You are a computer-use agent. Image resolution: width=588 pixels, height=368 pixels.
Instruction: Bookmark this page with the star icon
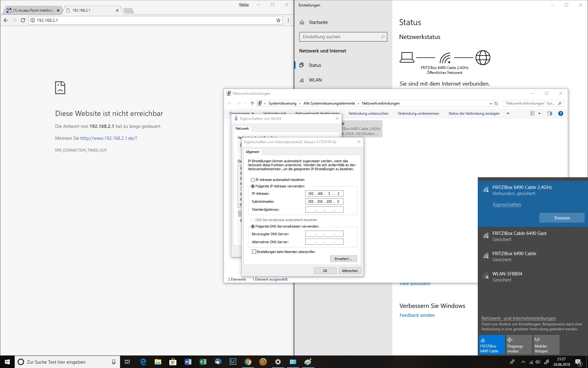[278, 20]
